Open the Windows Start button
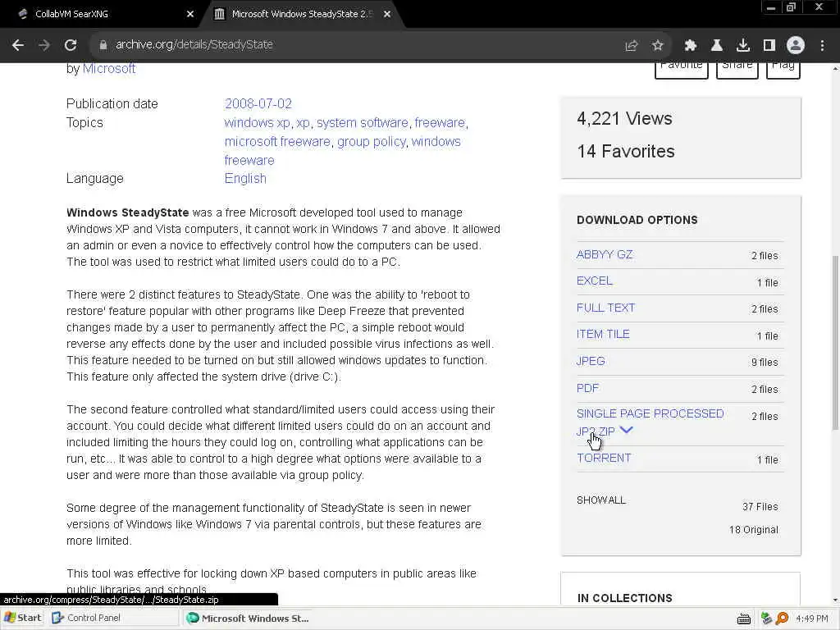This screenshot has width=840, height=630. (22, 618)
